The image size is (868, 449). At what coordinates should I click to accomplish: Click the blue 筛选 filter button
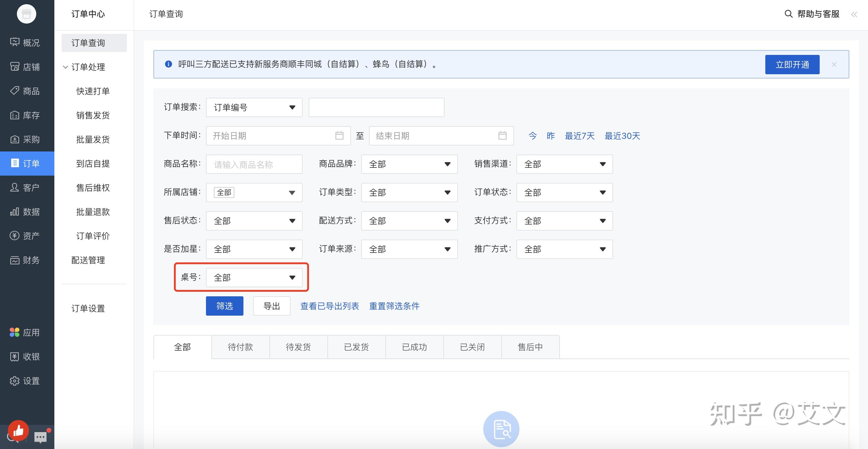pyautogui.click(x=224, y=306)
